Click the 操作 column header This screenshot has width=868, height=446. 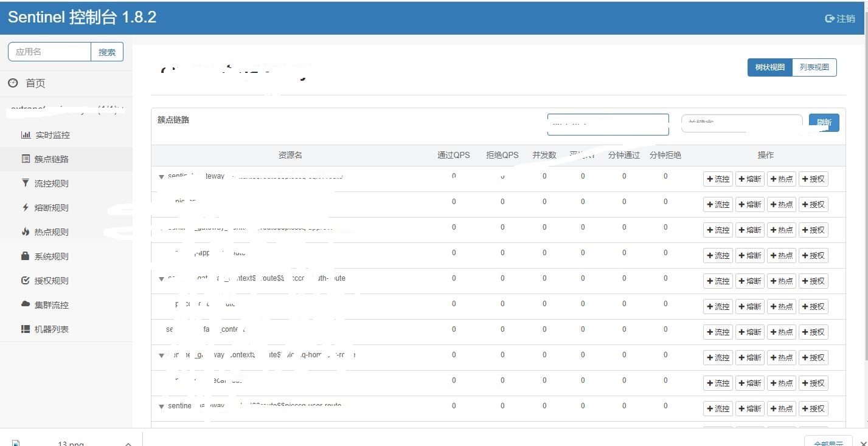tap(766, 155)
